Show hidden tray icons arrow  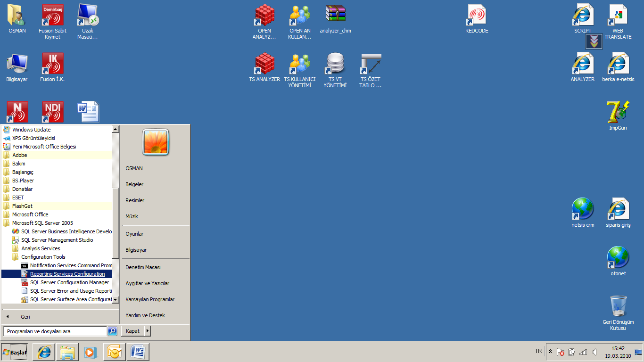coord(550,352)
